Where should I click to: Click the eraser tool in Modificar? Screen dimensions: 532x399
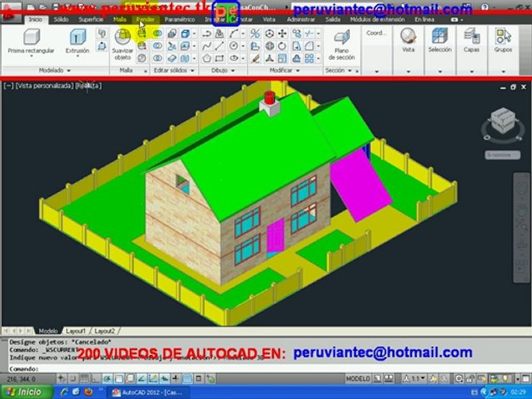[x=255, y=59]
